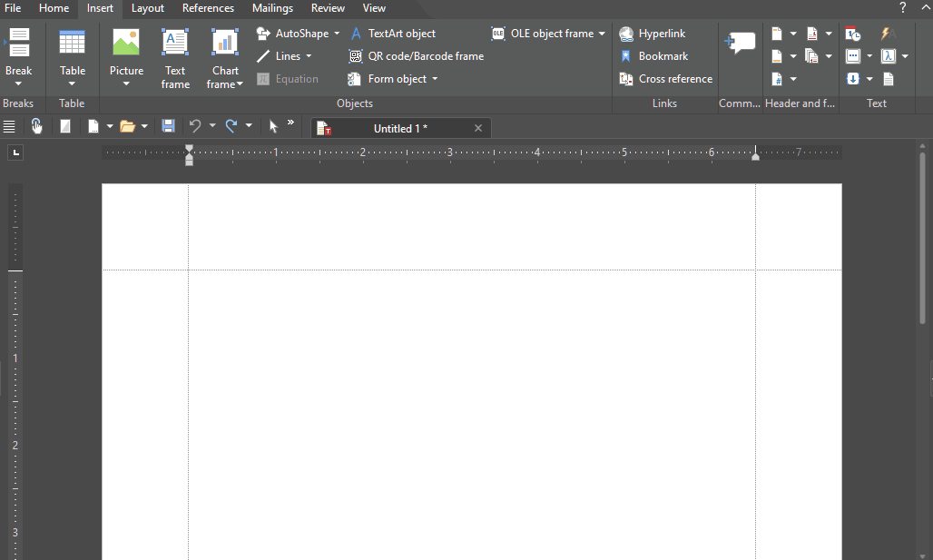
Task: Click the TextArt object button
Action: (392, 34)
